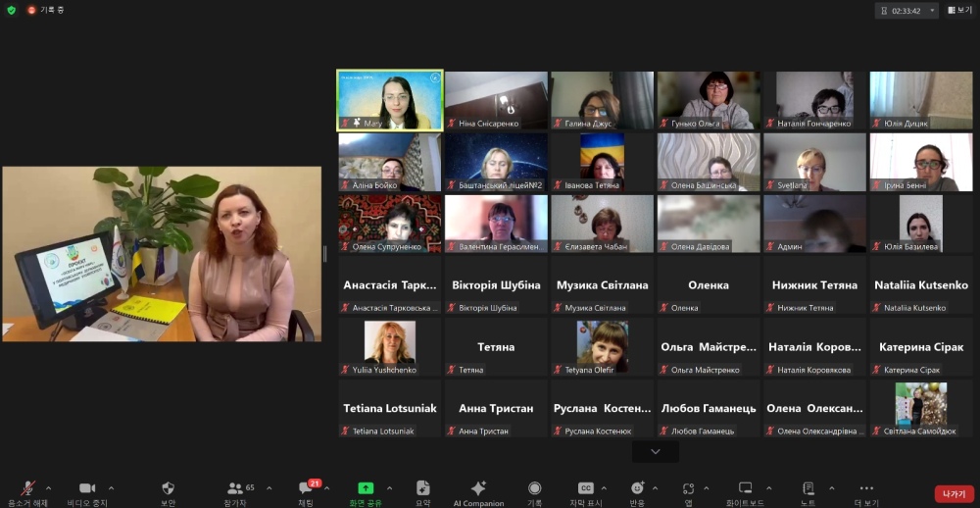Stop video with the camera button

(x=86, y=488)
